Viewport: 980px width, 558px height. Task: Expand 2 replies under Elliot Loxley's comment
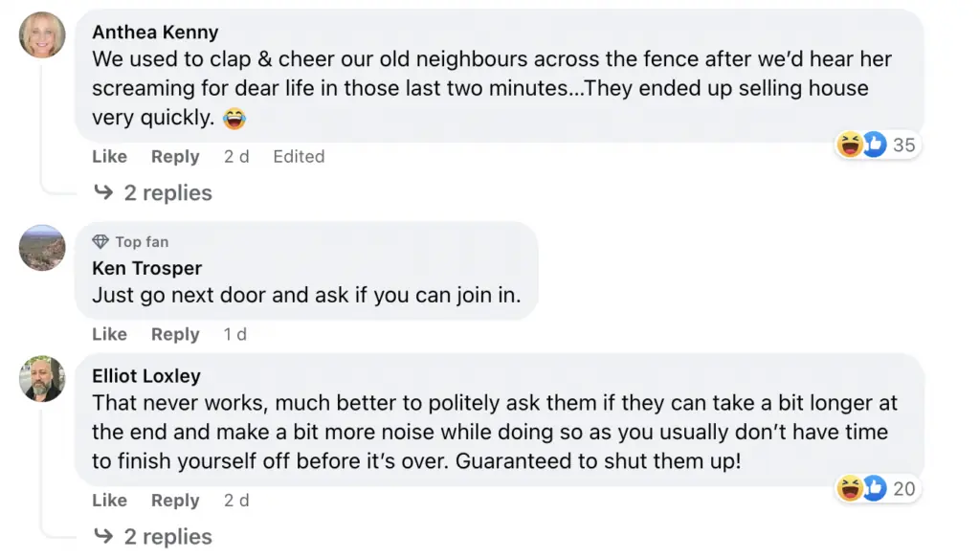(167, 537)
